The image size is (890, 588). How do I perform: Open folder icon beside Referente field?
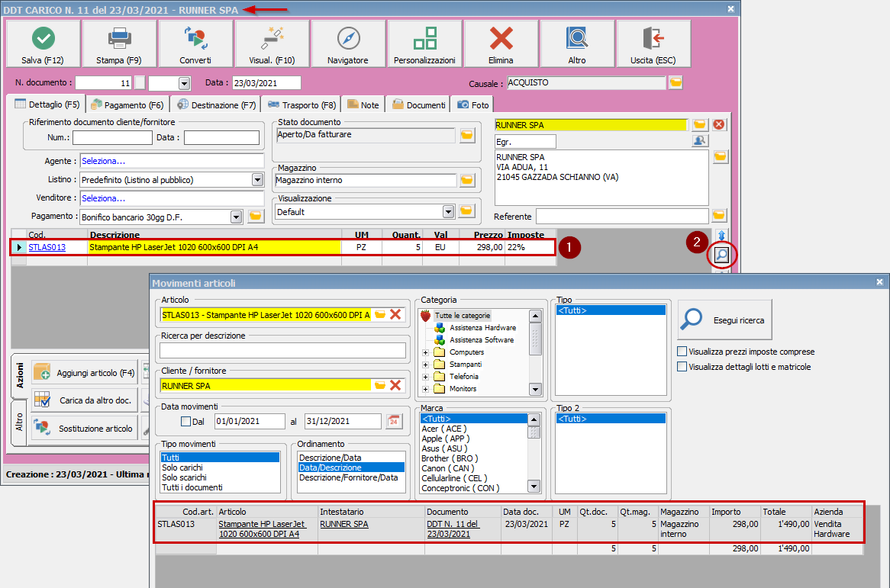[718, 216]
